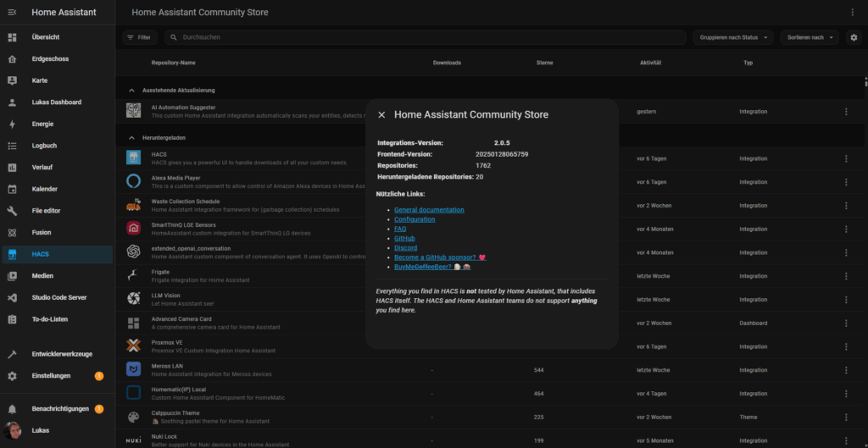Collapse the sidebar with the menu icon
The image size is (868, 448).
12,12
